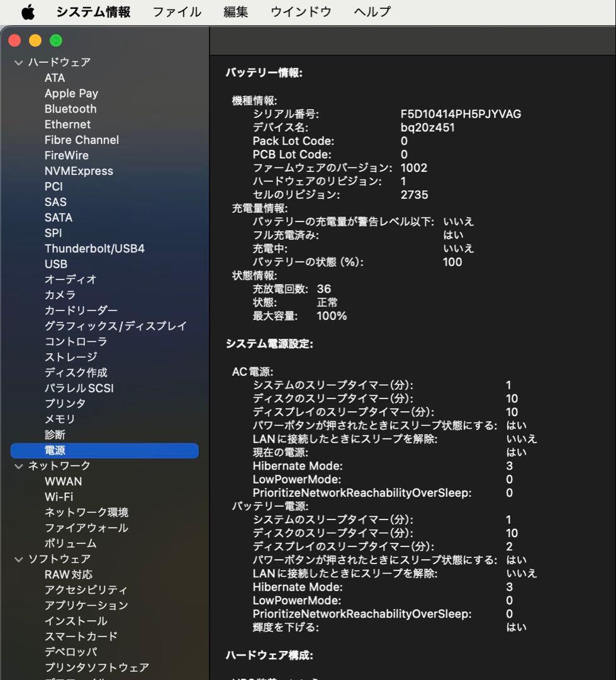Open the Apple menu
The image size is (616, 680).
coord(26,11)
